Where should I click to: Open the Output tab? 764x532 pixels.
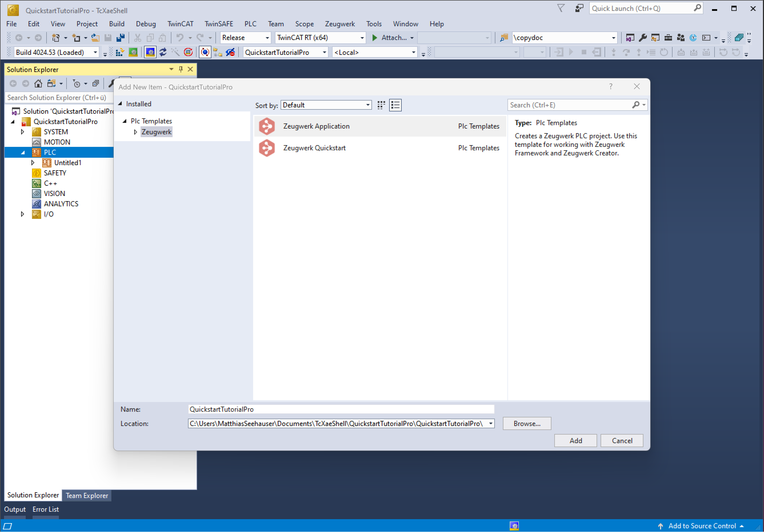15,509
